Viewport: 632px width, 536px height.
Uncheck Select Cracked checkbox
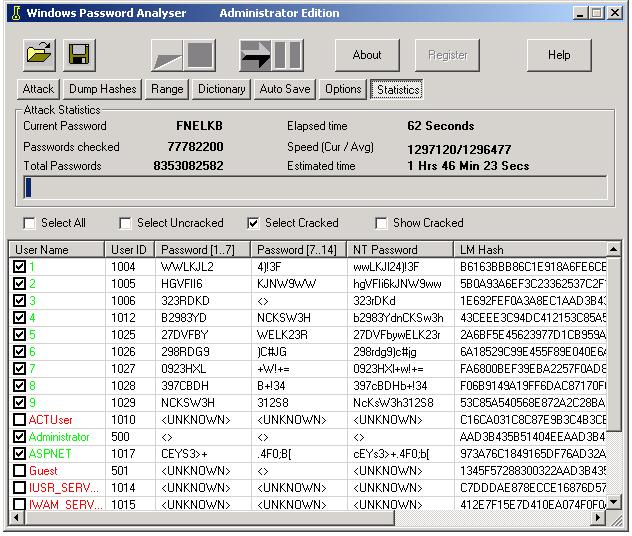point(253,223)
